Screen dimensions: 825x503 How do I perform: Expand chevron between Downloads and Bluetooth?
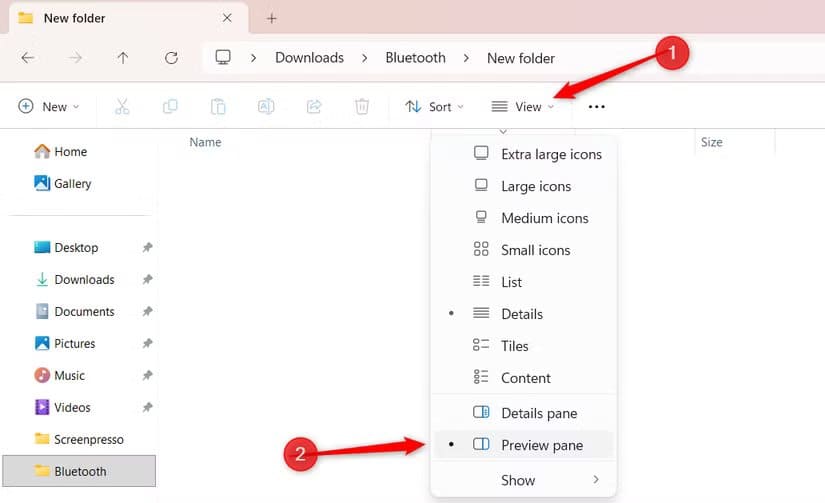pos(365,58)
